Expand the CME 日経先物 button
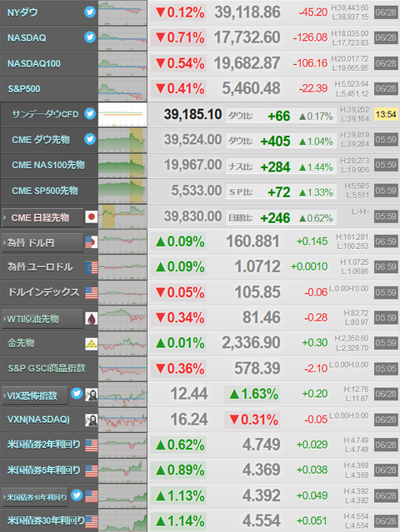 [x=42, y=217]
